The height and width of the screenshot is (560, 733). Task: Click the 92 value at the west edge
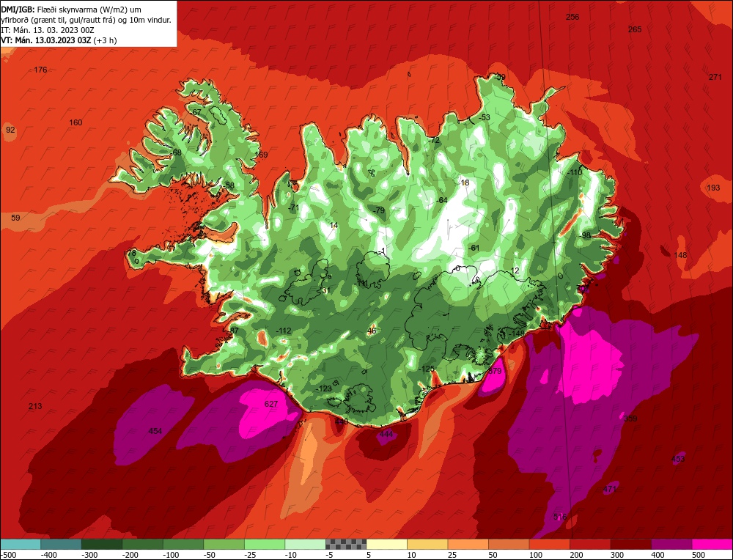pyautogui.click(x=10, y=130)
